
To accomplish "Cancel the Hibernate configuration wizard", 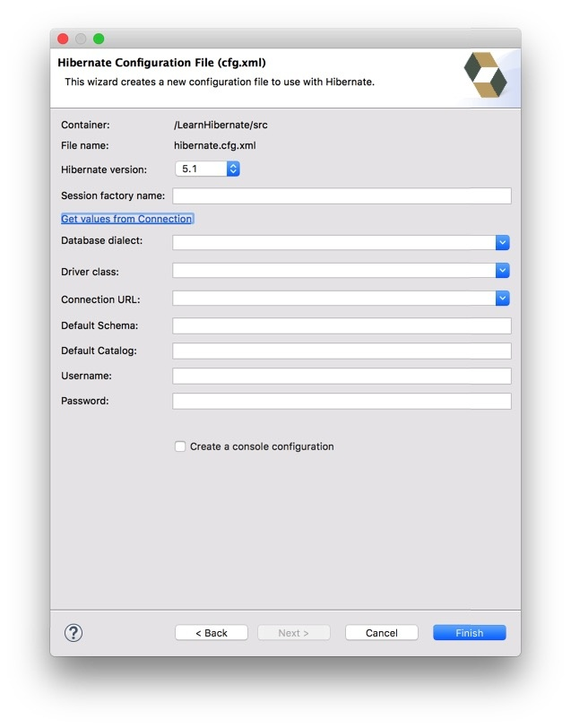I will coord(382,632).
